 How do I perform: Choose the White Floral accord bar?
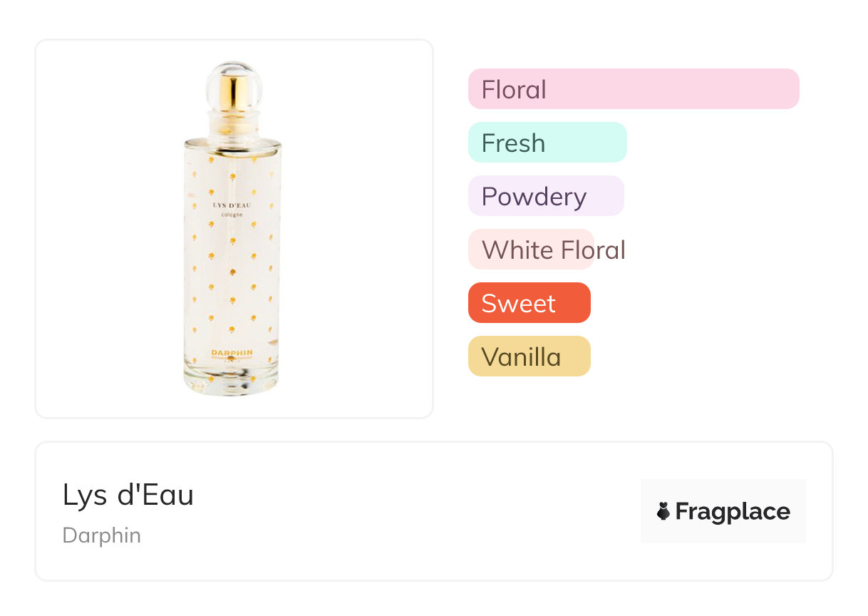pos(531,250)
